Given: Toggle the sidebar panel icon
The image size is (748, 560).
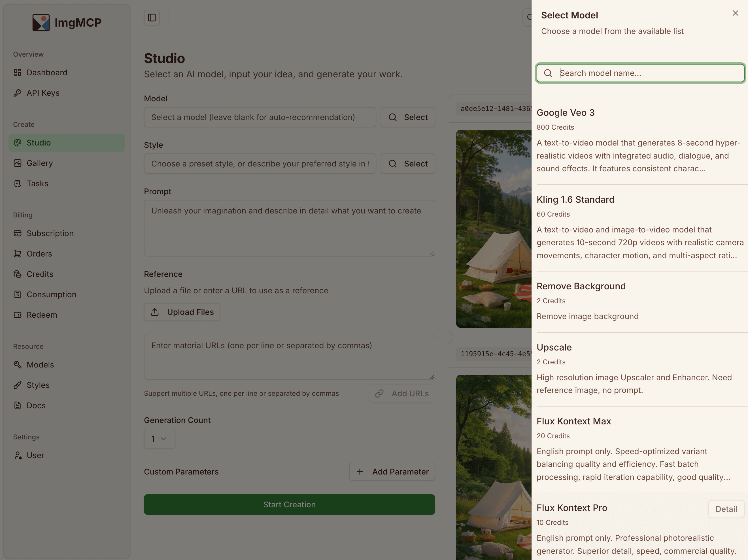Looking at the screenshot, I should click(x=152, y=18).
